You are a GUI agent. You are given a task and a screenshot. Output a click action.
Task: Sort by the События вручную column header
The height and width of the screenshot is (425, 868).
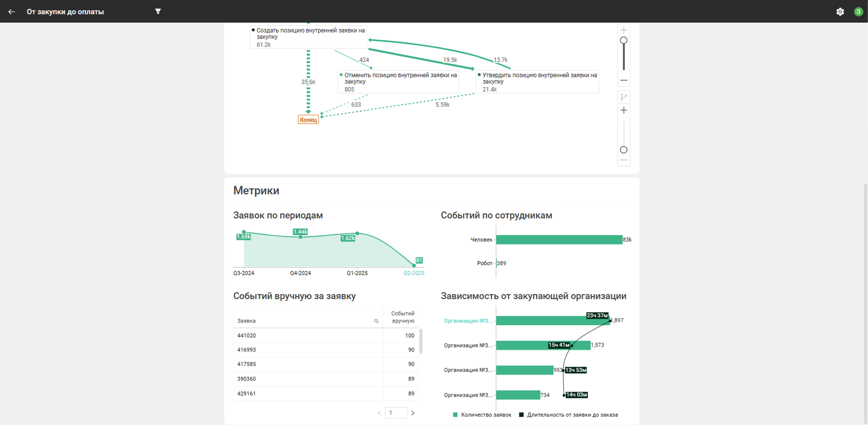pos(402,317)
